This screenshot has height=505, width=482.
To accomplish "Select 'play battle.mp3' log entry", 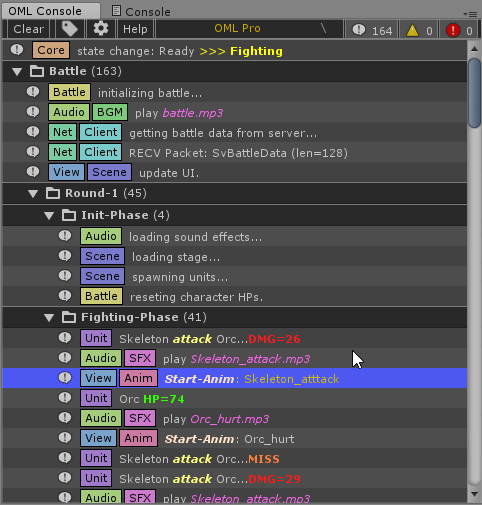I will pyautogui.click(x=235, y=112).
